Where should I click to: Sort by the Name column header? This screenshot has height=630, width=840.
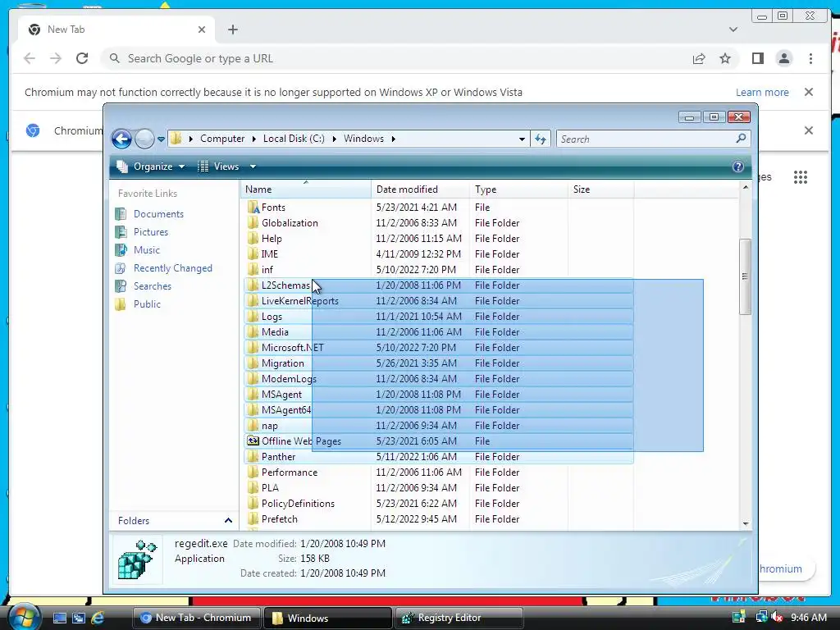305,189
